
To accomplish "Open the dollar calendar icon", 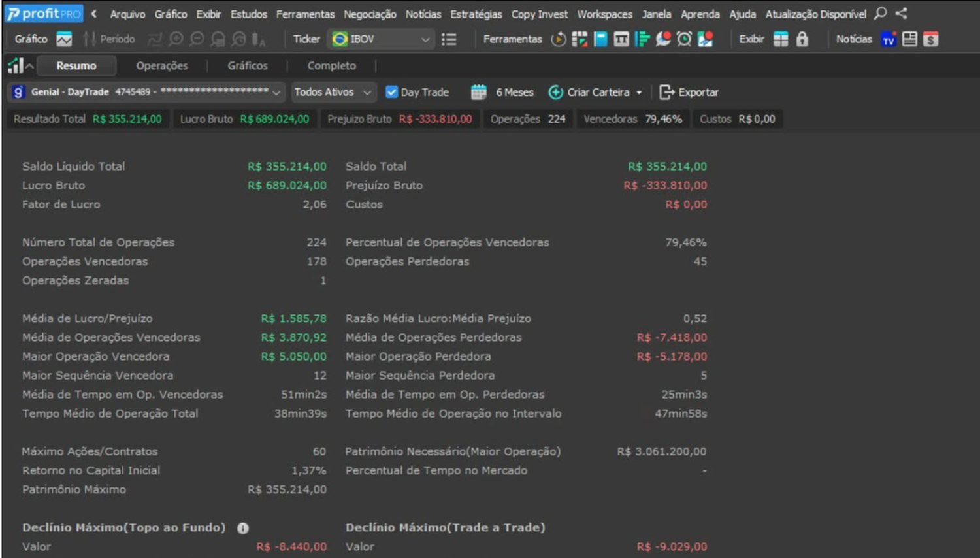I will coord(931,39).
